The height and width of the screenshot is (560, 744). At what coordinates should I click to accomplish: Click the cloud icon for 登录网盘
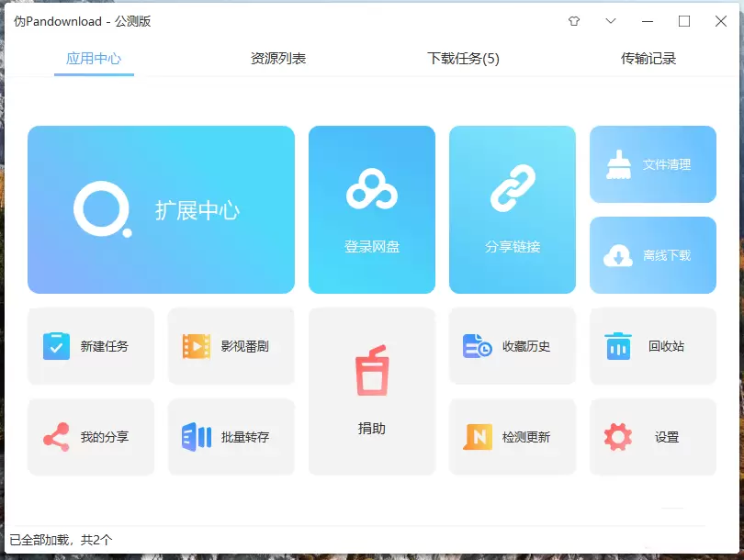pos(371,190)
